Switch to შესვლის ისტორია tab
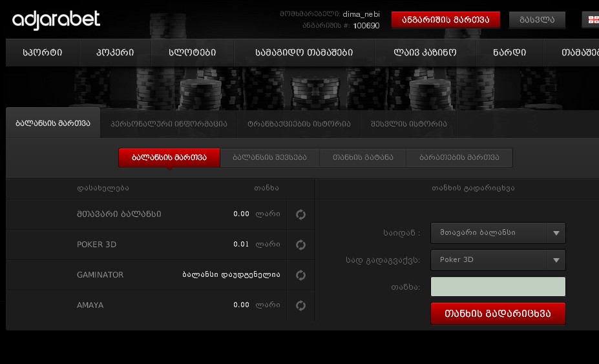 (409, 124)
